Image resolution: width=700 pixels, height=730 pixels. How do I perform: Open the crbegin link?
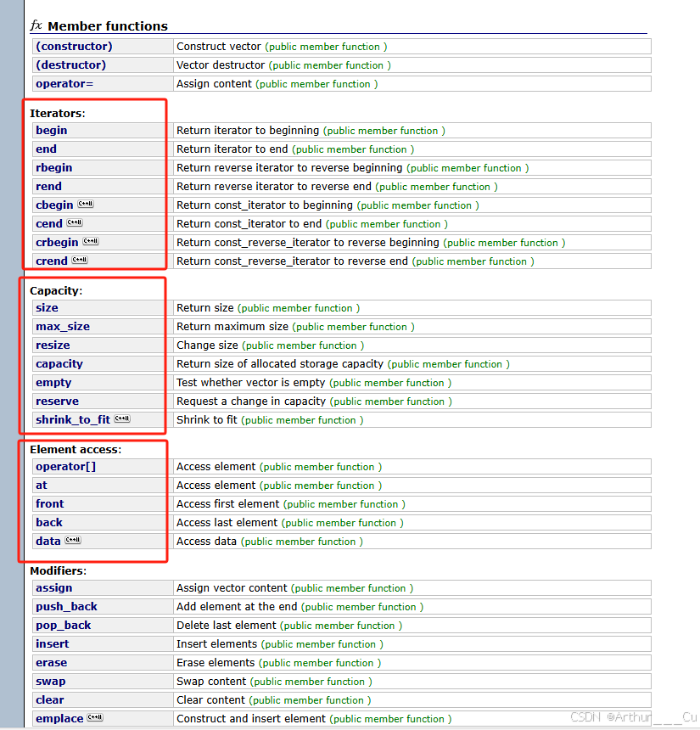[57, 243]
